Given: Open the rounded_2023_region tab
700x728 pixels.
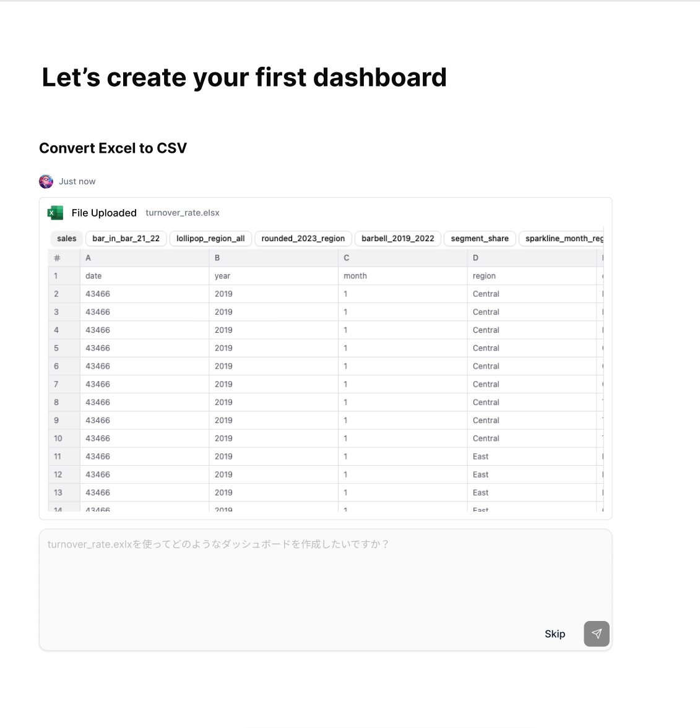Looking at the screenshot, I should tap(303, 238).
